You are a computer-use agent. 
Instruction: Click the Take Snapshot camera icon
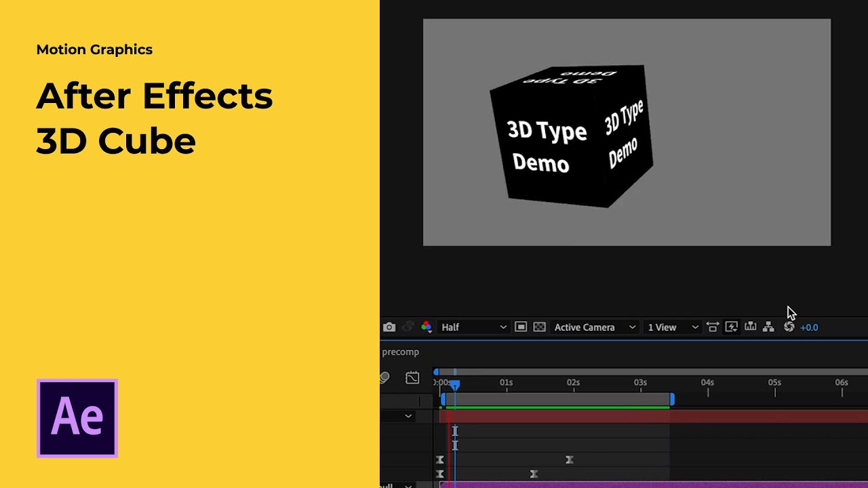389,327
